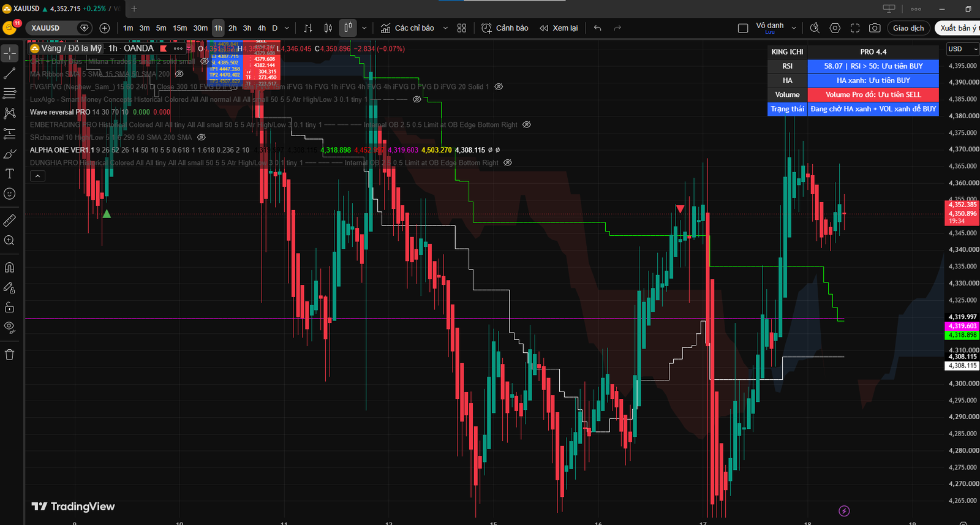Switch to the 30m timeframe
The height and width of the screenshot is (525, 980).
tap(200, 28)
